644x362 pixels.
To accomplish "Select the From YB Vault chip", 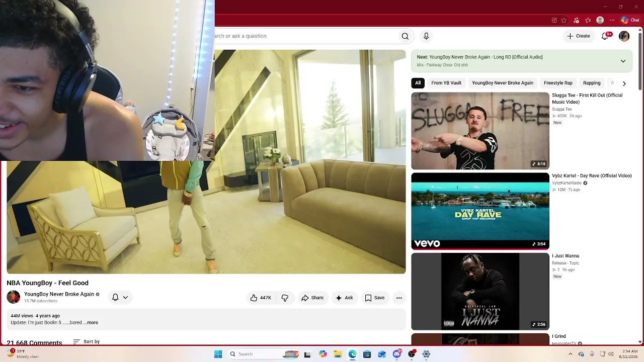I will 446,83.
